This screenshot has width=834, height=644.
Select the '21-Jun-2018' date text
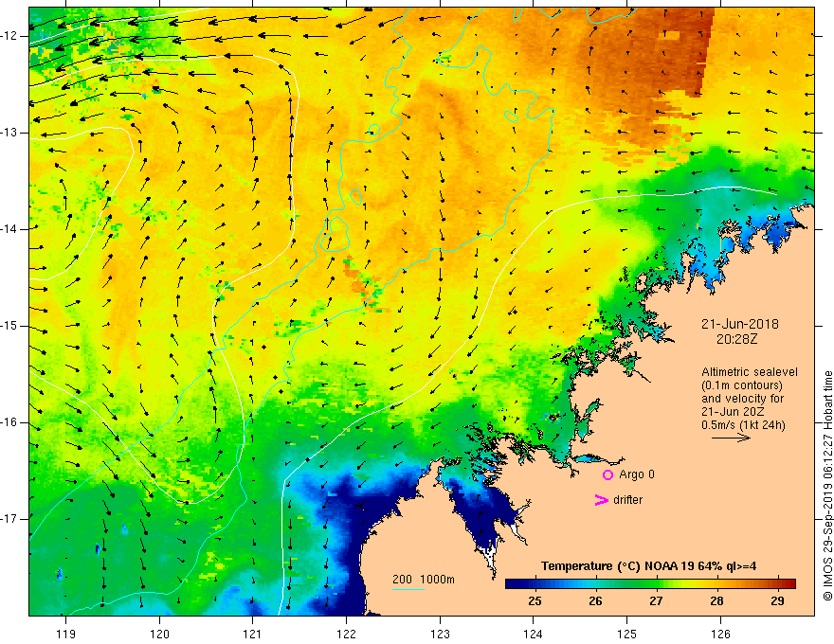(739, 324)
